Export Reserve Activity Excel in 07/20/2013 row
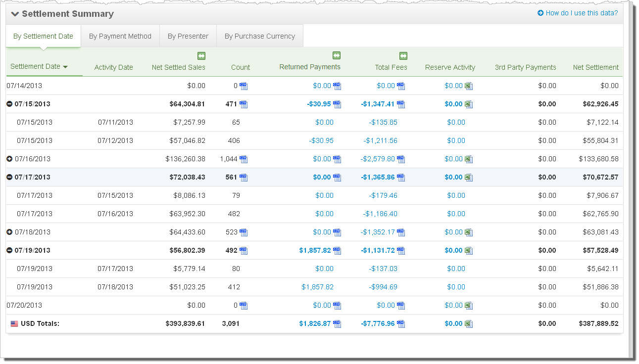The height and width of the screenshot is (364, 639). 469,306
